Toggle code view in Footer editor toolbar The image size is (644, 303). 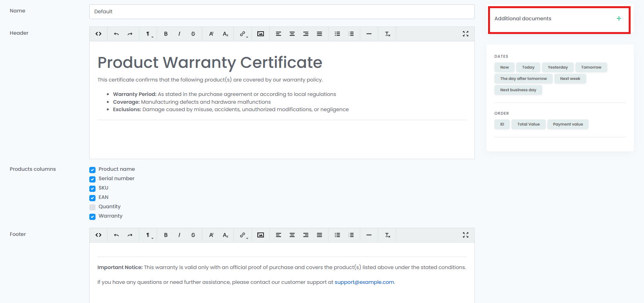(x=99, y=235)
